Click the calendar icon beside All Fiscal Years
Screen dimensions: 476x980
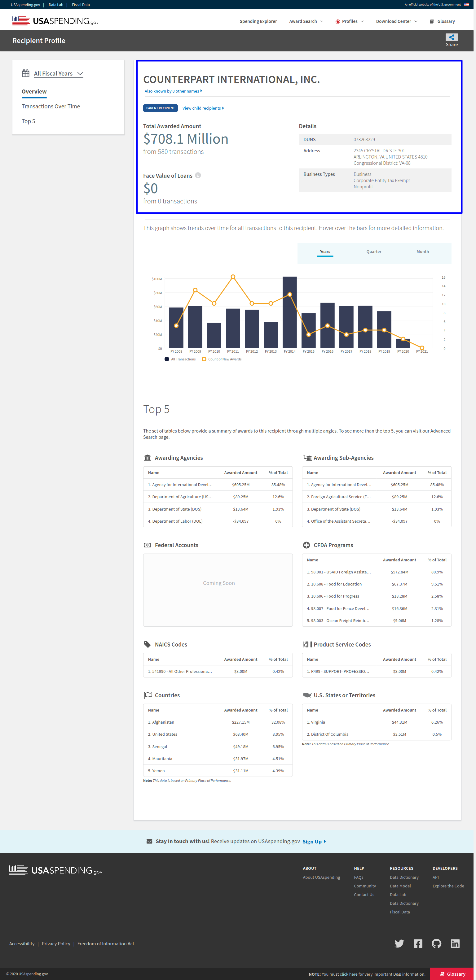click(25, 73)
